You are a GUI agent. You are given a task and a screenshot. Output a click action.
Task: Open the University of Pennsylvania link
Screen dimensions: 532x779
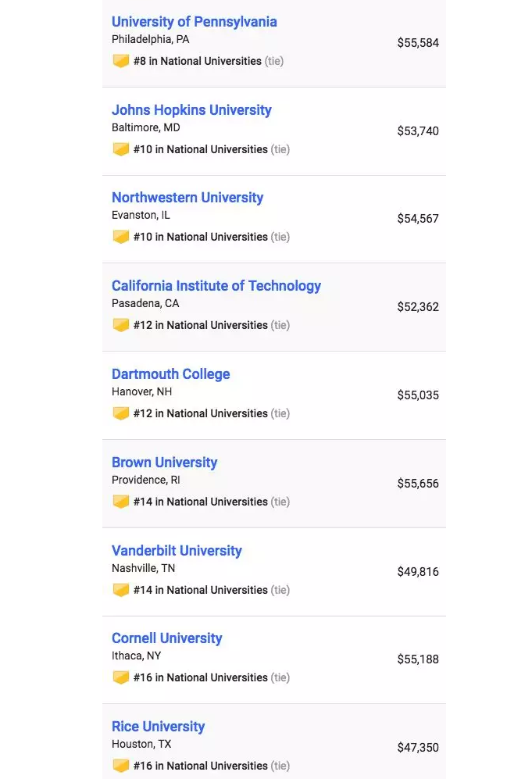(195, 22)
